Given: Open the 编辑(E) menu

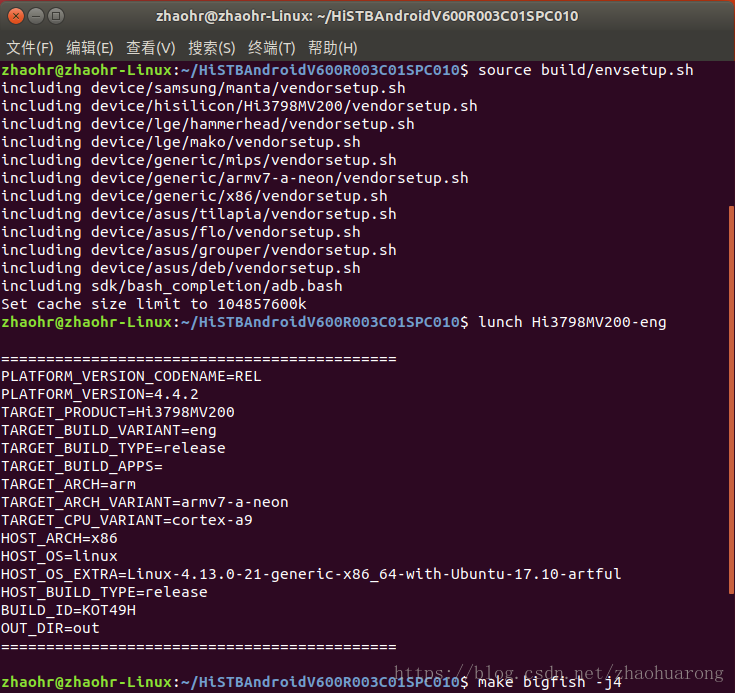Looking at the screenshot, I should (90, 48).
